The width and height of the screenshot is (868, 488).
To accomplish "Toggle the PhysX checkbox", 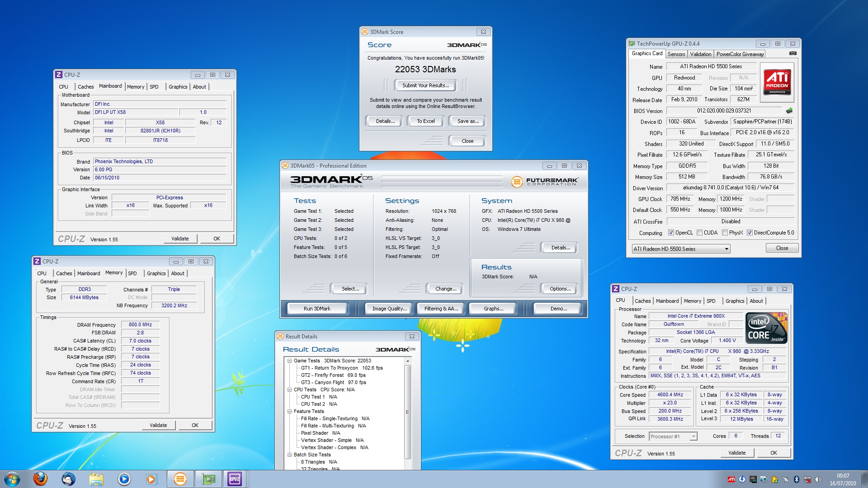I will coord(725,233).
